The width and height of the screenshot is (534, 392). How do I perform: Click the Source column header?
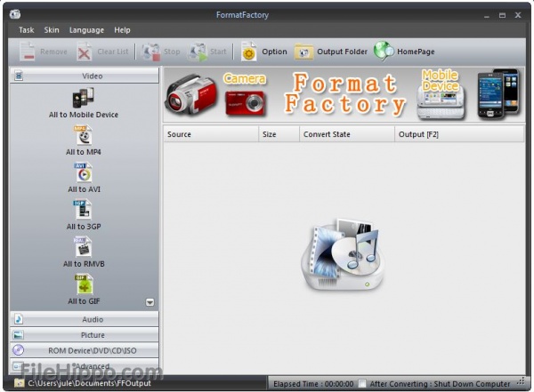(210, 134)
